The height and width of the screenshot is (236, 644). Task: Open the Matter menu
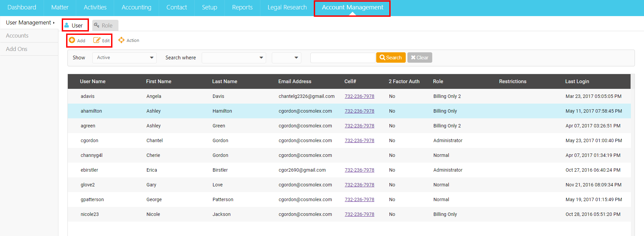click(x=60, y=7)
